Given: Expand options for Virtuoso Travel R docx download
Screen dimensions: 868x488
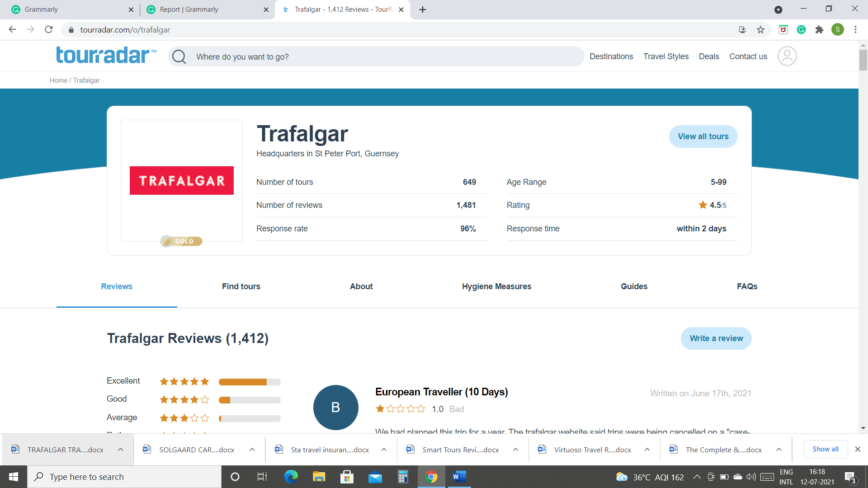Looking at the screenshot, I should [x=647, y=450].
